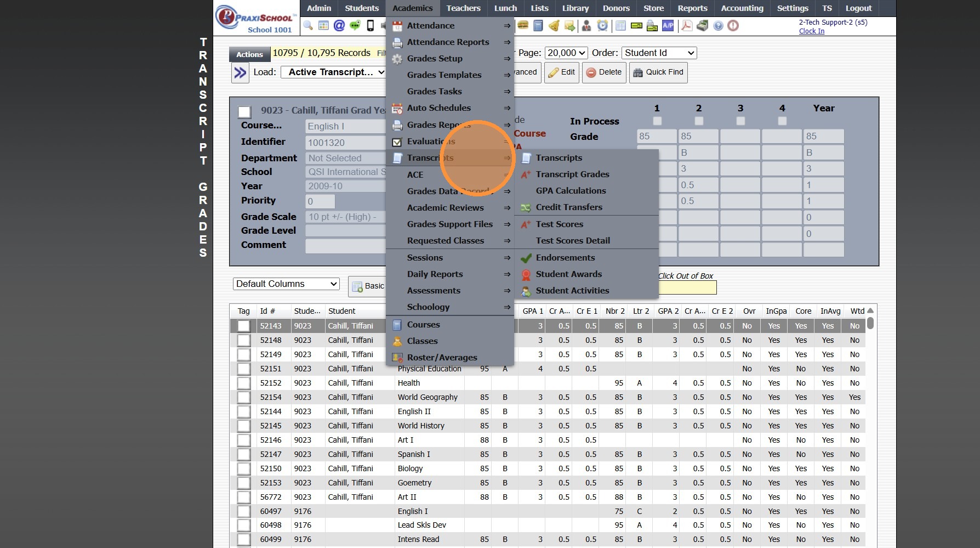Open the Teachers menu
The height and width of the screenshot is (548, 980).
[x=463, y=8]
